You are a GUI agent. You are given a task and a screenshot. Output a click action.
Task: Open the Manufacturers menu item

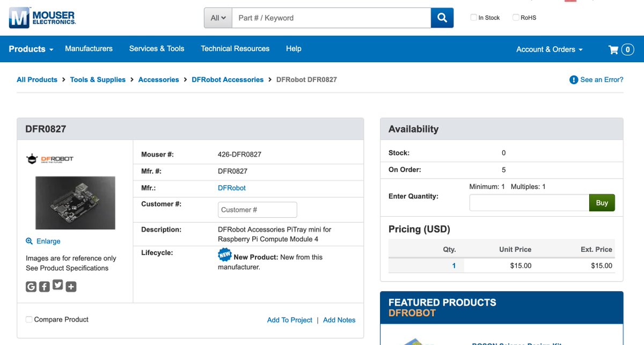click(89, 48)
